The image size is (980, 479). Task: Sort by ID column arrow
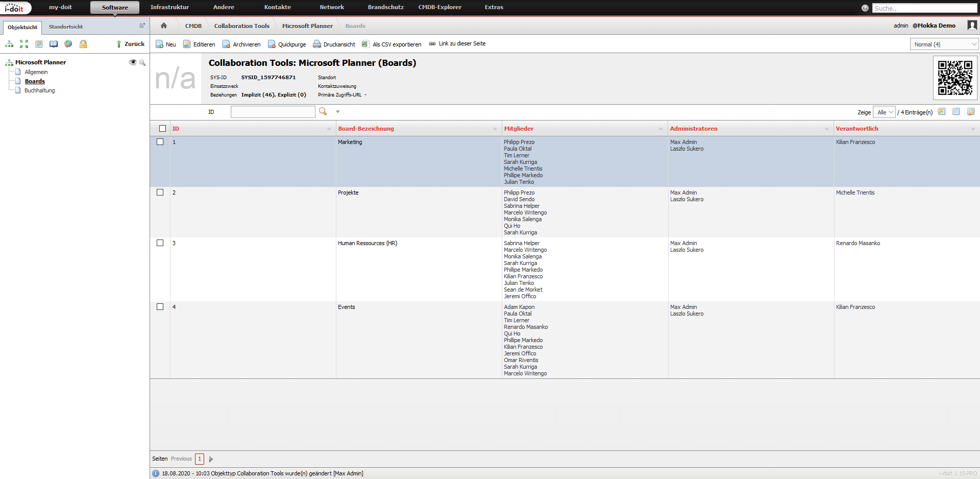pyautogui.click(x=329, y=129)
